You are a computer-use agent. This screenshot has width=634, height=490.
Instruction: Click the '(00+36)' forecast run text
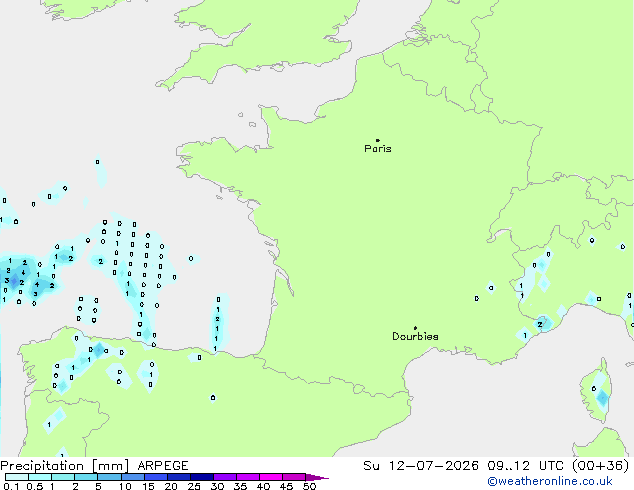(601, 466)
